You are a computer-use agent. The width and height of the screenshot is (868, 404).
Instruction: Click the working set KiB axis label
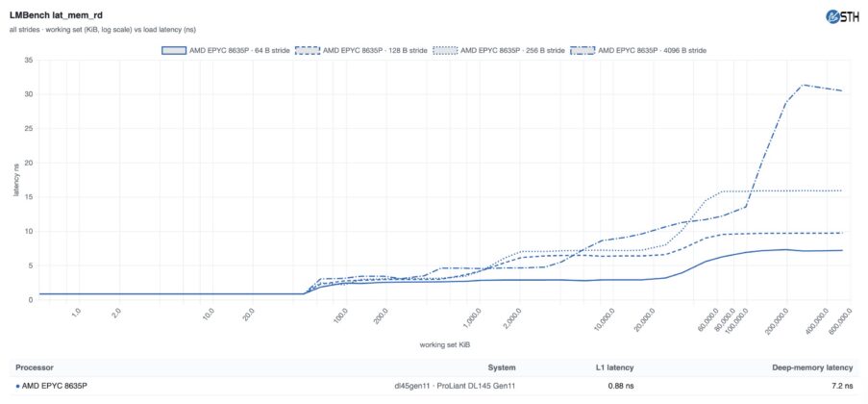coord(445,344)
